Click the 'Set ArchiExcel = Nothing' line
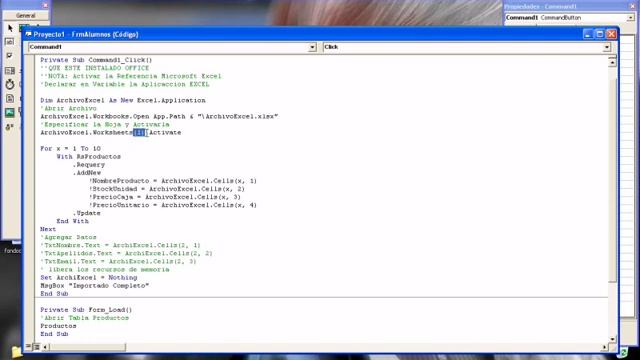This screenshot has width=640, height=360. [89, 278]
